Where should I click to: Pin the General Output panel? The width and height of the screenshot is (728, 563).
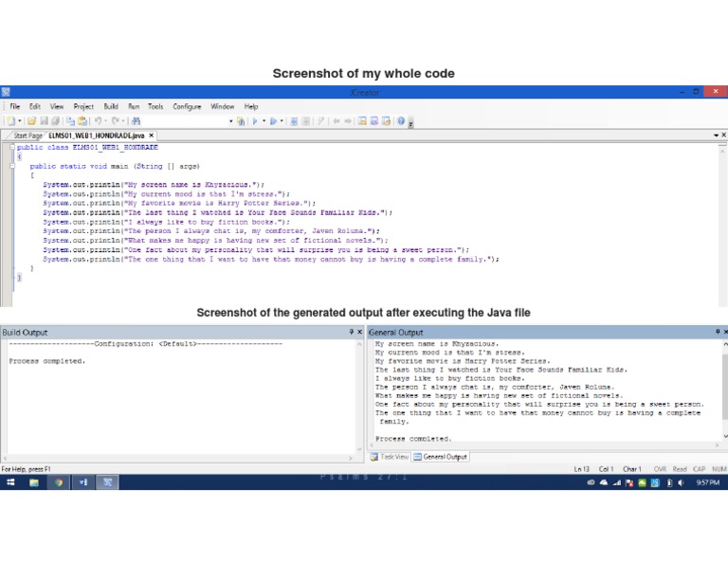click(x=718, y=332)
